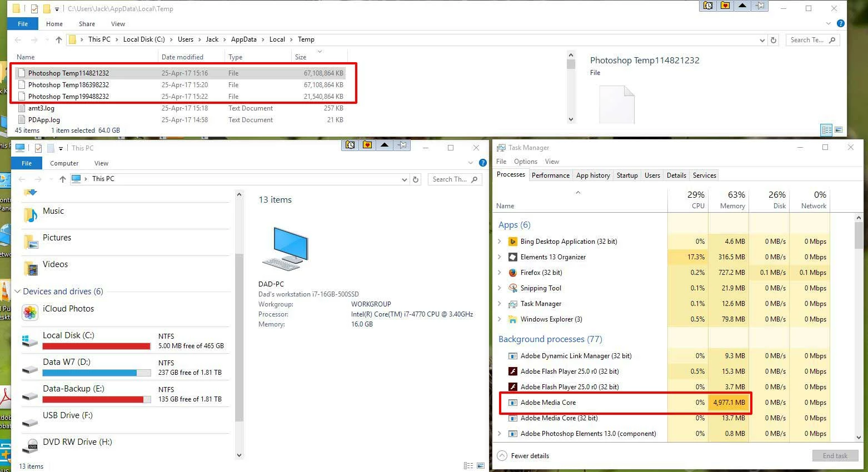The height and width of the screenshot is (472, 868).
Task: Go up one level in This PC window
Action: point(62,179)
